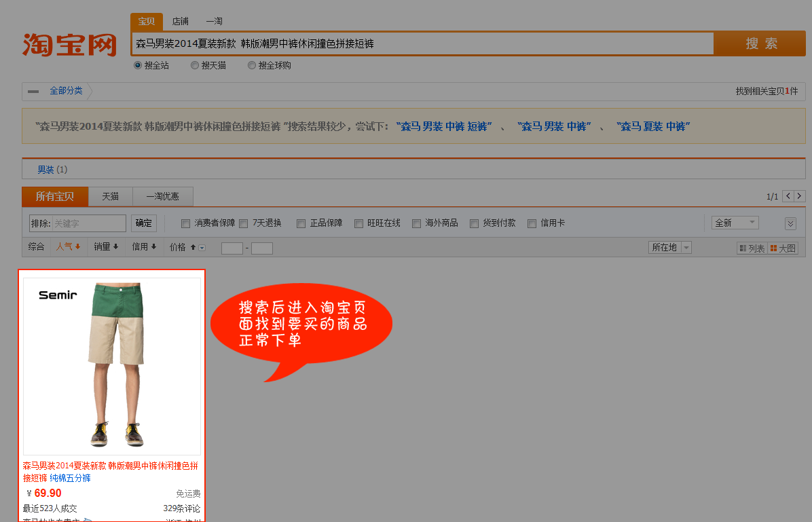Switch to the 一淘 search tab

[214, 21]
